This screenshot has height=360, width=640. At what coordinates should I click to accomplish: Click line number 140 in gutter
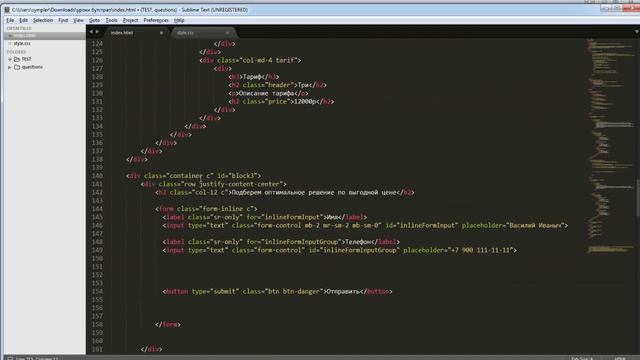point(97,176)
